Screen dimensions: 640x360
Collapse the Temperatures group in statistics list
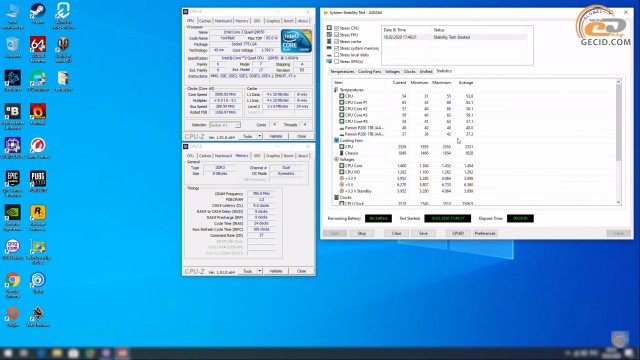(336, 90)
